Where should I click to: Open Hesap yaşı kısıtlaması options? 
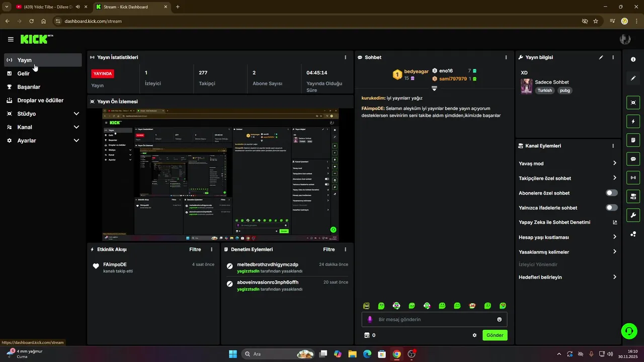pyautogui.click(x=568, y=237)
